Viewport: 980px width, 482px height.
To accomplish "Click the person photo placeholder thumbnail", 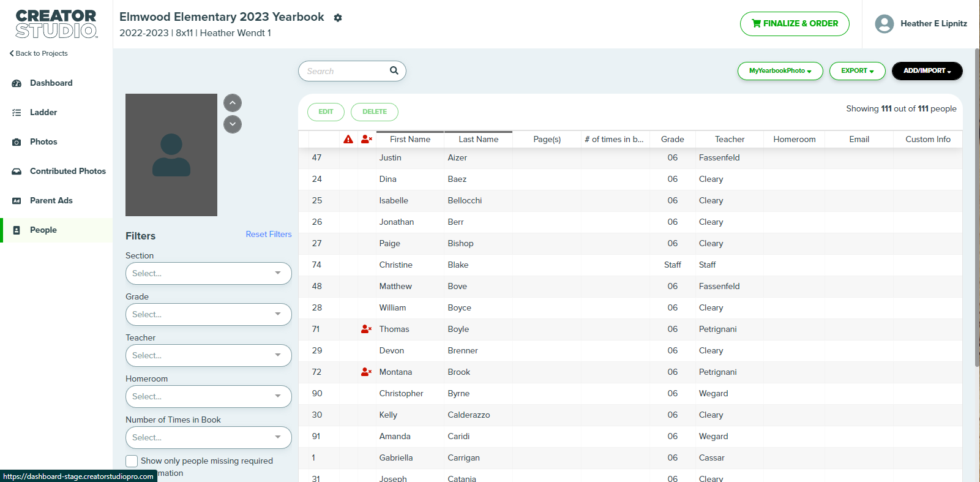I will 171,155.
